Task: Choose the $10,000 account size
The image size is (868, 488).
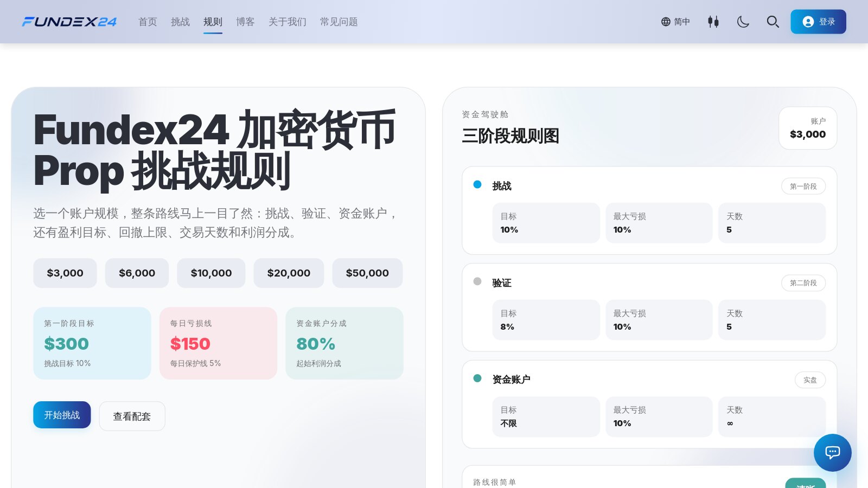Action: point(211,273)
